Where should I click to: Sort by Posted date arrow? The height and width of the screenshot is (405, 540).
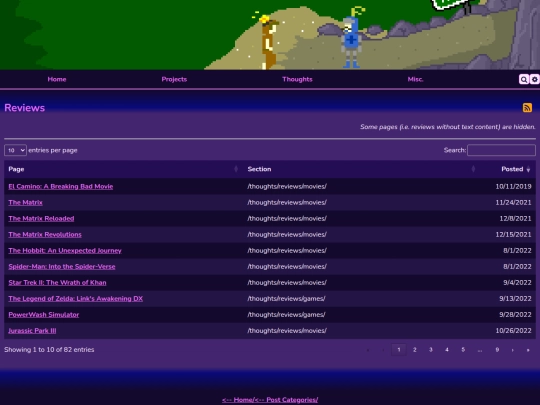pos(528,169)
